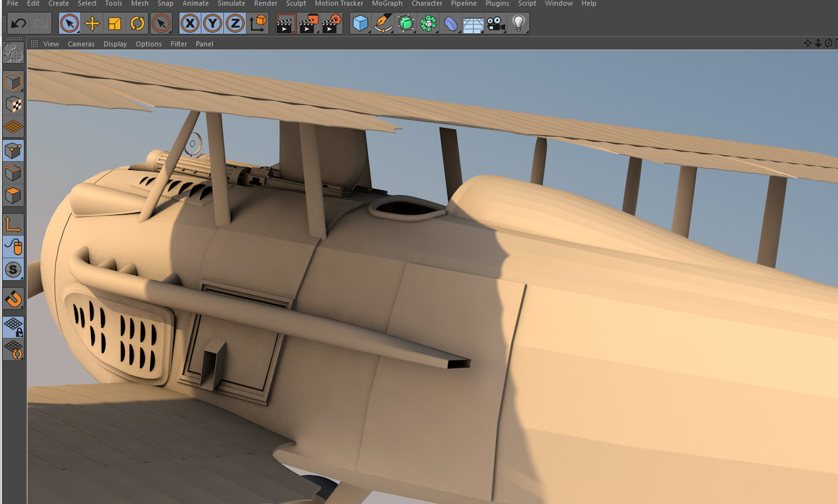
Task: Click the purple Bend deformer icon
Action: (451, 24)
